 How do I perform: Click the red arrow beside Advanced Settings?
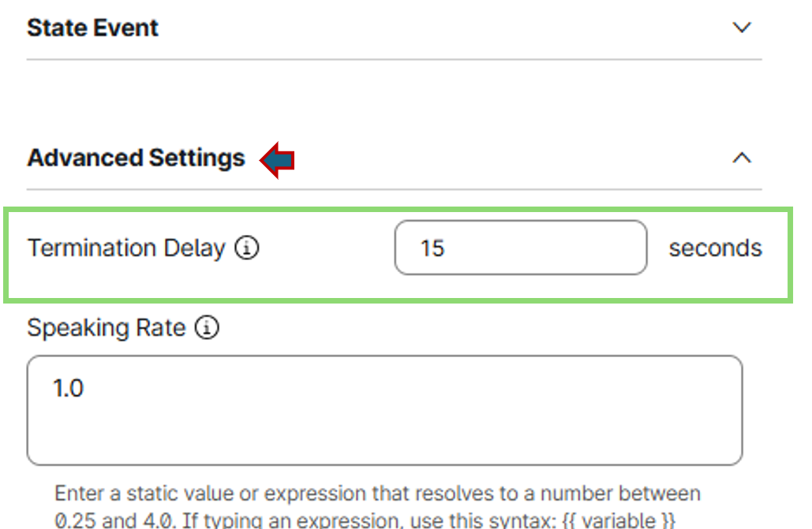click(x=277, y=160)
